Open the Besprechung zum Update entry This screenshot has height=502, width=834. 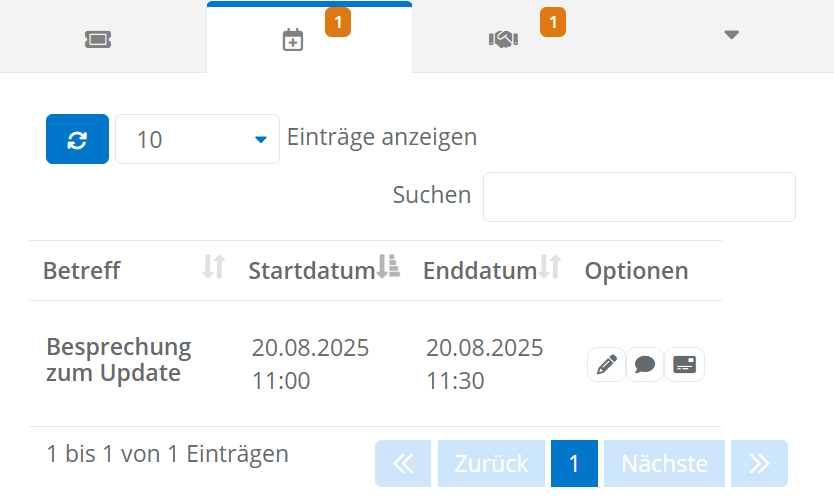118,360
